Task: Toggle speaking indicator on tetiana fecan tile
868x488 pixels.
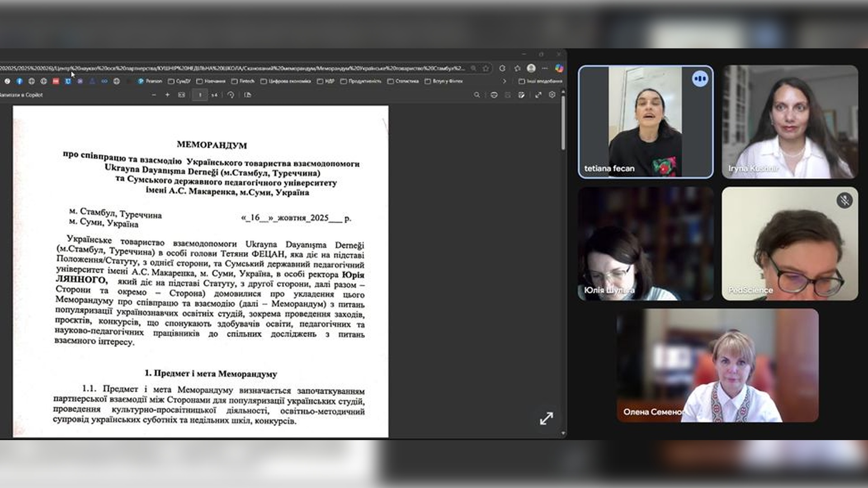Action: pos(700,79)
